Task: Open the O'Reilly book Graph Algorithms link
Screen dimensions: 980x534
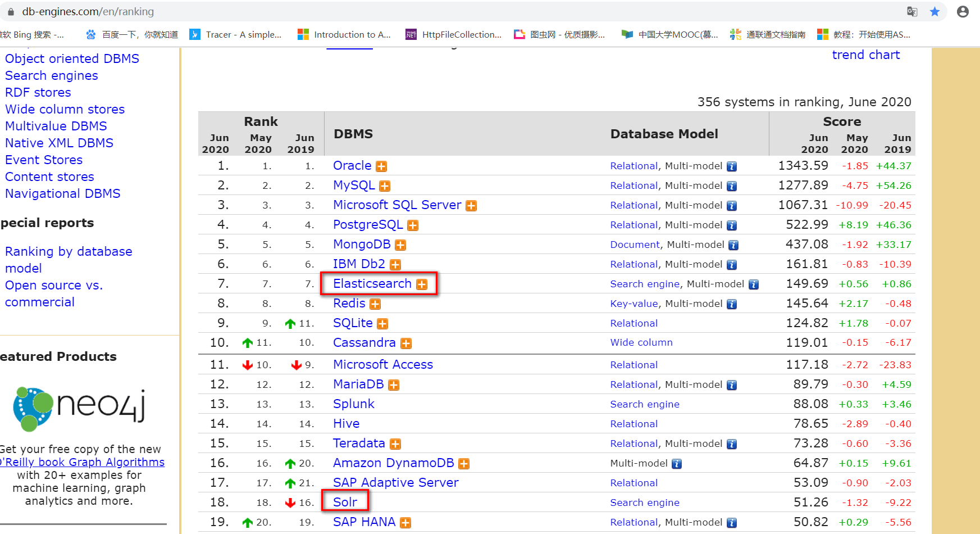Action: coord(83,462)
